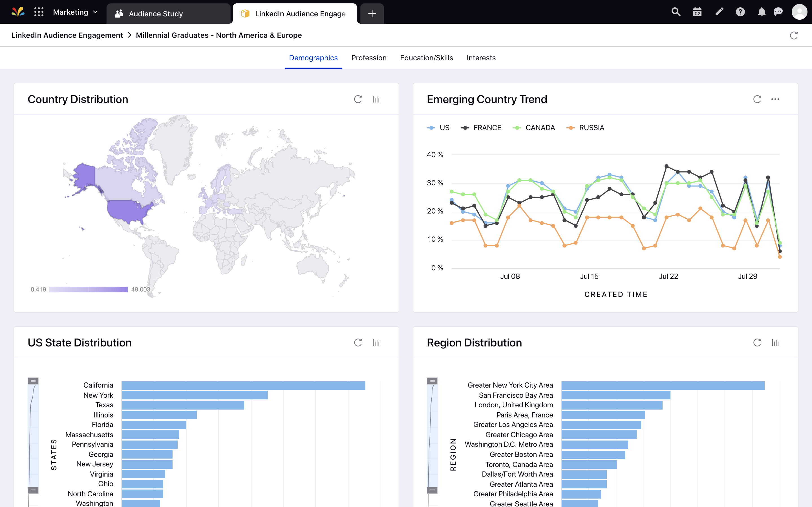Image resolution: width=812 pixels, height=507 pixels.
Task: Click the search magnifier icon
Action: (676, 12)
